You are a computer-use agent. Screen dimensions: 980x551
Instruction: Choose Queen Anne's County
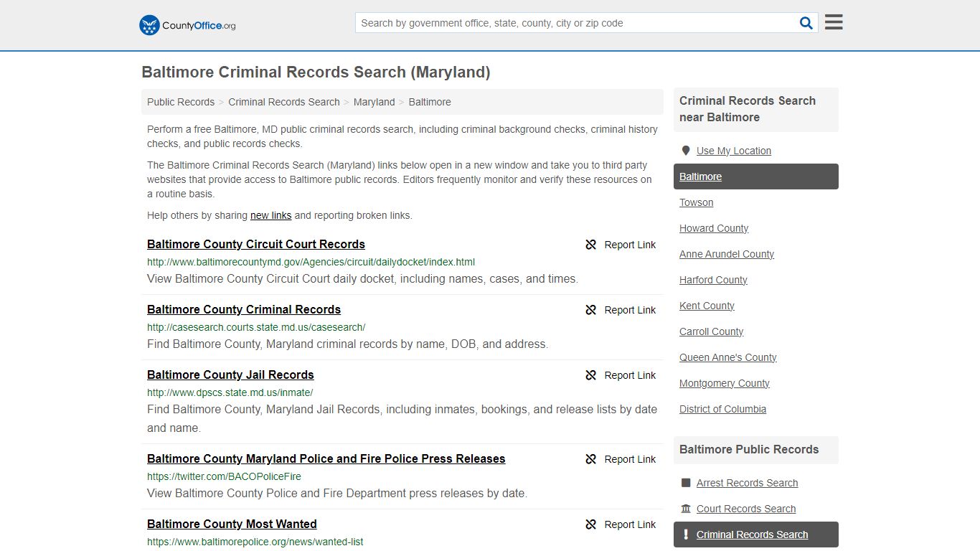(x=727, y=357)
